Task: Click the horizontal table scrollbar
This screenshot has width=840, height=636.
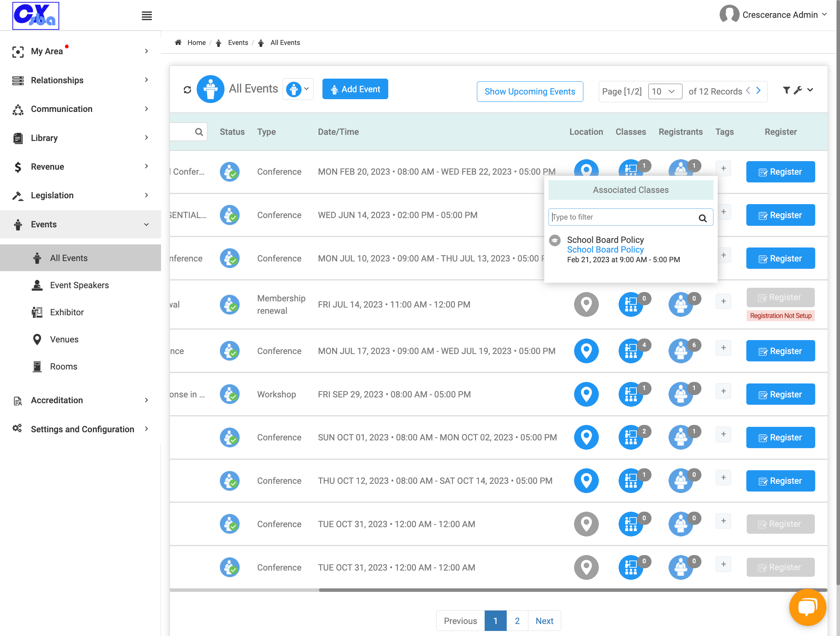Action: click(573, 590)
